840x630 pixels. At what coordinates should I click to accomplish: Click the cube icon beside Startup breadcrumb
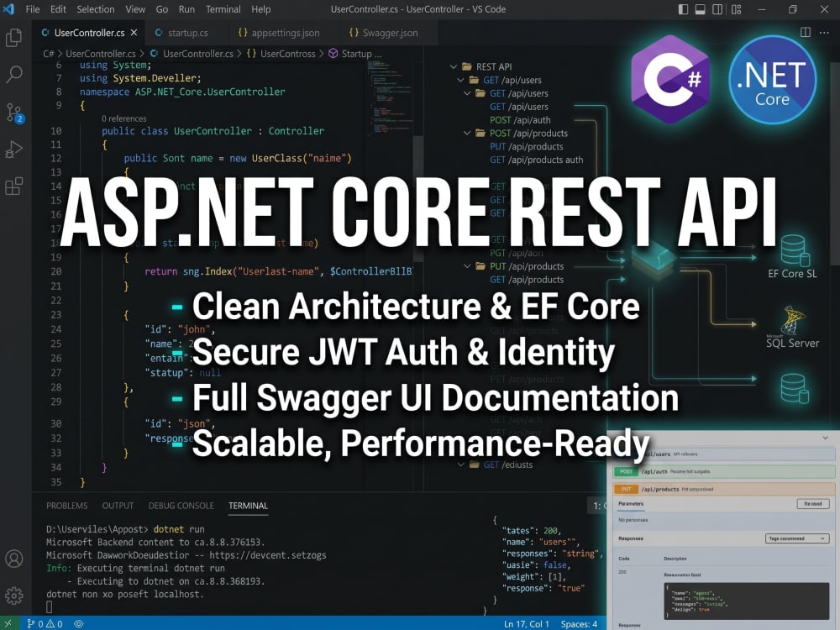333,54
